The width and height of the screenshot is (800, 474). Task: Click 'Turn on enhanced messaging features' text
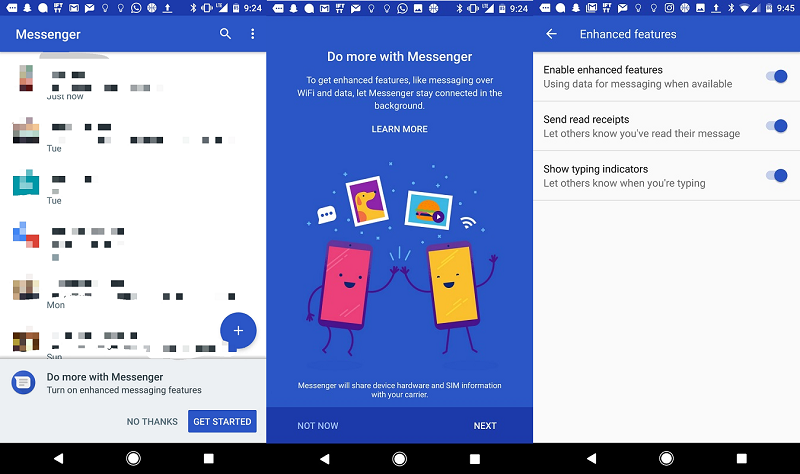tap(124, 390)
